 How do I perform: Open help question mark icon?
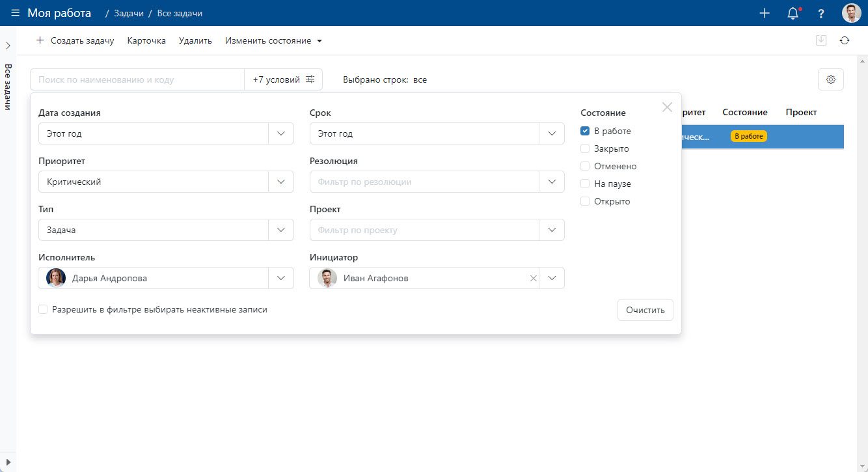[821, 14]
